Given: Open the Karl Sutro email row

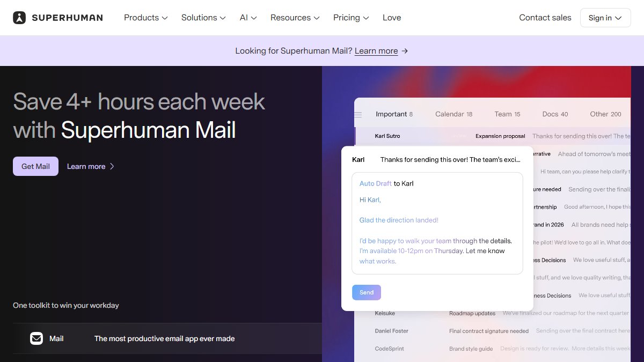Looking at the screenshot, I should click(493, 136).
